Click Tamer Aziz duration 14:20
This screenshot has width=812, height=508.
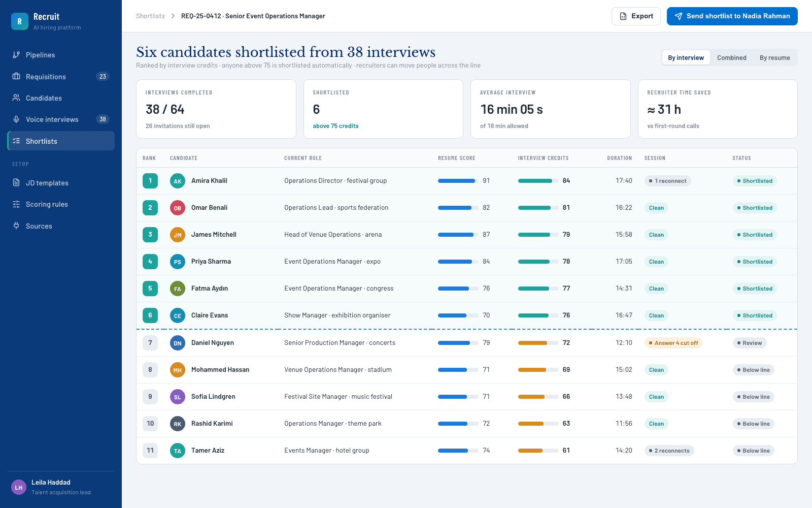coord(624,451)
